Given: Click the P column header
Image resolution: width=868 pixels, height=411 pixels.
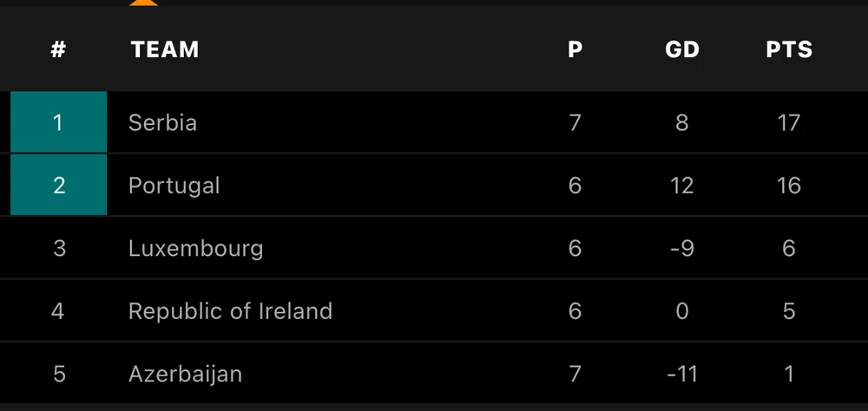Looking at the screenshot, I should [x=575, y=49].
